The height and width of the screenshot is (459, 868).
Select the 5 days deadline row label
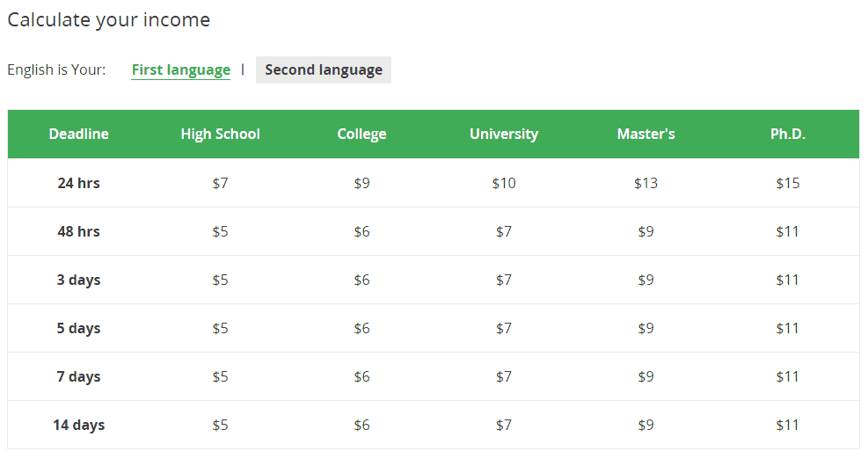coord(78,328)
